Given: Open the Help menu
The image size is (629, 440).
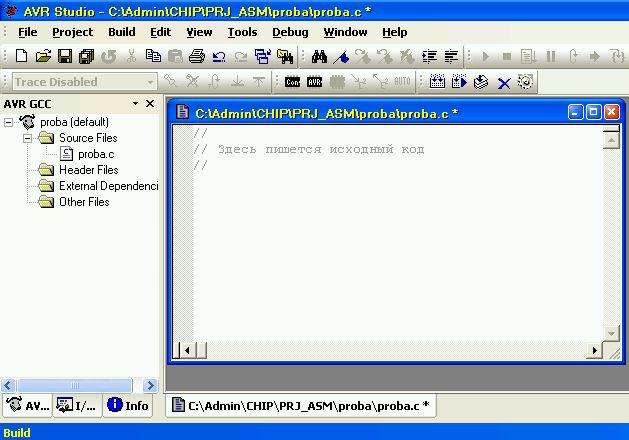Looking at the screenshot, I should pos(395,32).
